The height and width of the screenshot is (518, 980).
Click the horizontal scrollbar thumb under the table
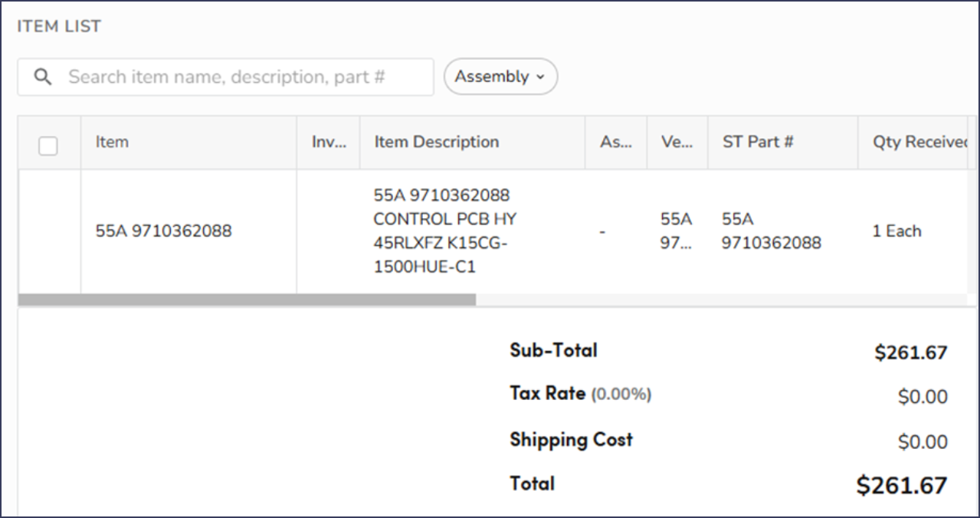pyautogui.click(x=247, y=300)
